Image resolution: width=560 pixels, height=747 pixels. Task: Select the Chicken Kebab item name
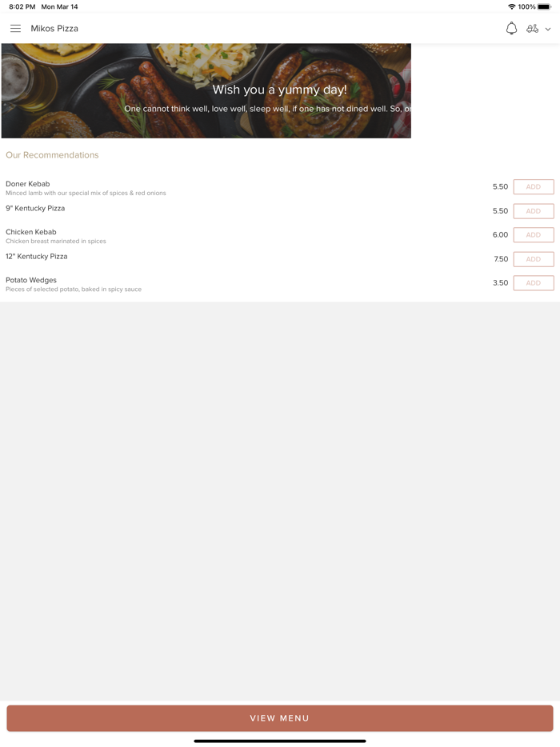click(31, 232)
